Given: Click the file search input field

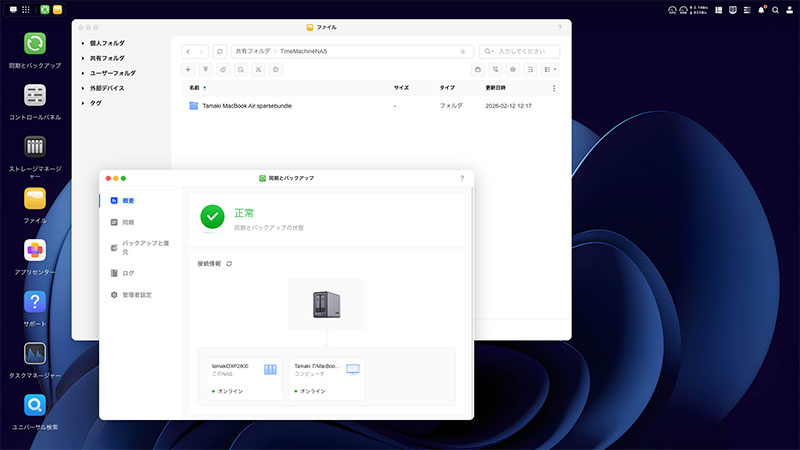Looking at the screenshot, I should click(x=523, y=50).
